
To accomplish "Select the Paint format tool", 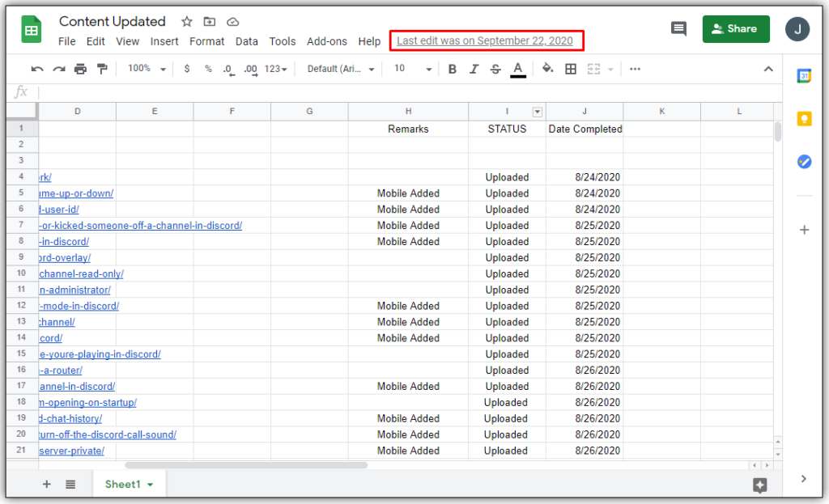I will coord(102,69).
